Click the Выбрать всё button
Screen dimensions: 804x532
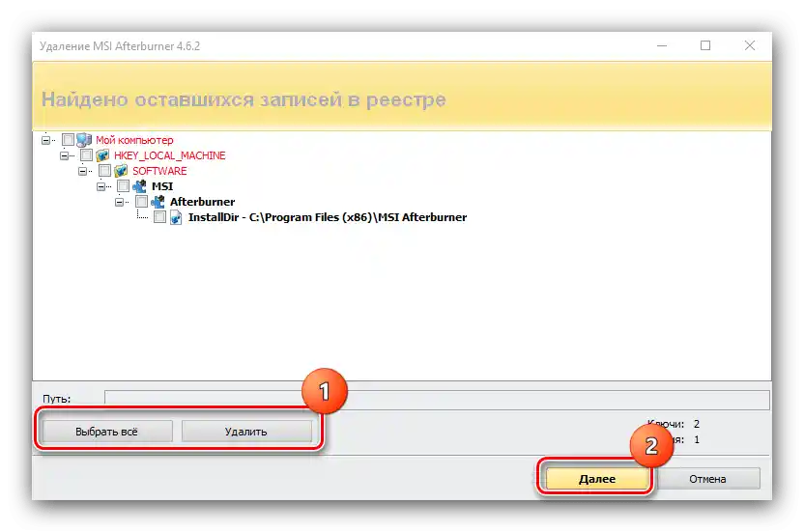point(107,432)
